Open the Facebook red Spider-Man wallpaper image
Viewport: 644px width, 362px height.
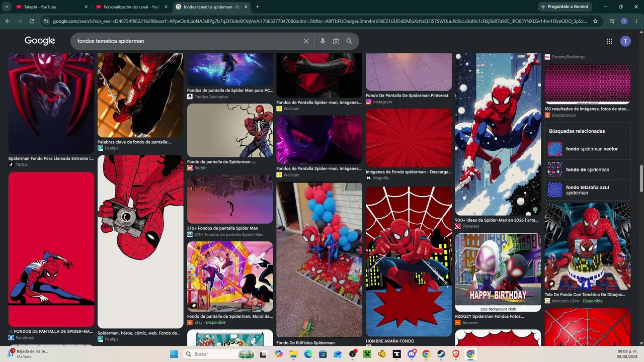click(x=51, y=249)
